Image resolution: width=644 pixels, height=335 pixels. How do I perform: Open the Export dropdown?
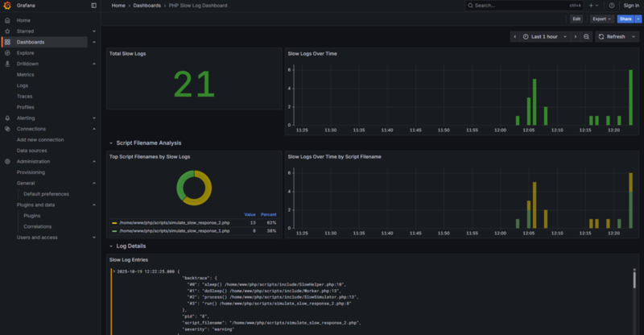click(601, 19)
